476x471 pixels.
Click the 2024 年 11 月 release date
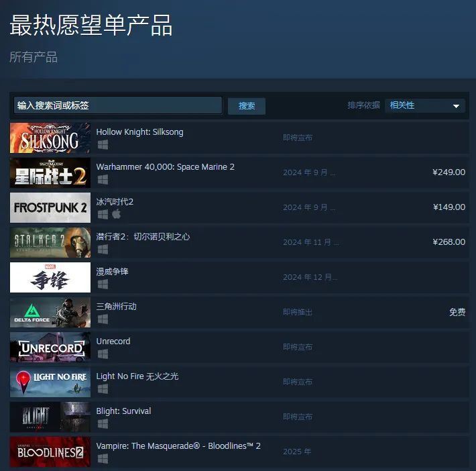tap(311, 242)
